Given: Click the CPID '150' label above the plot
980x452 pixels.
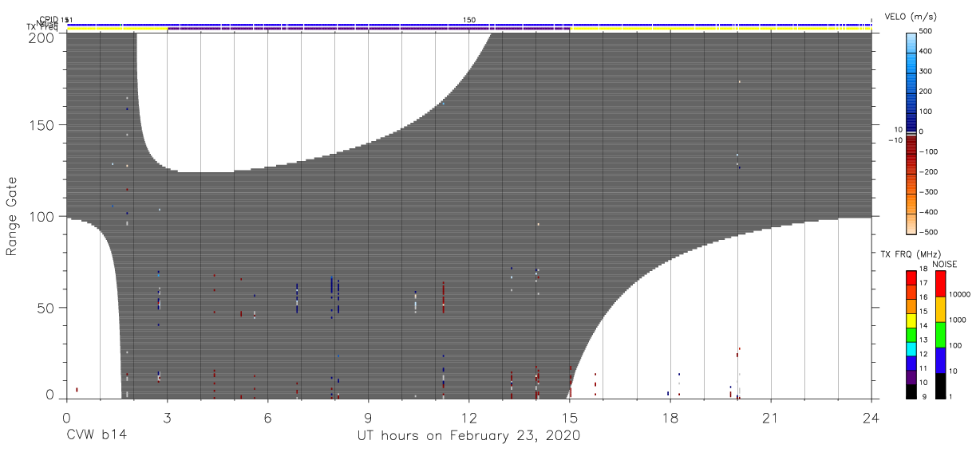Looking at the screenshot, I should point(469,19).
